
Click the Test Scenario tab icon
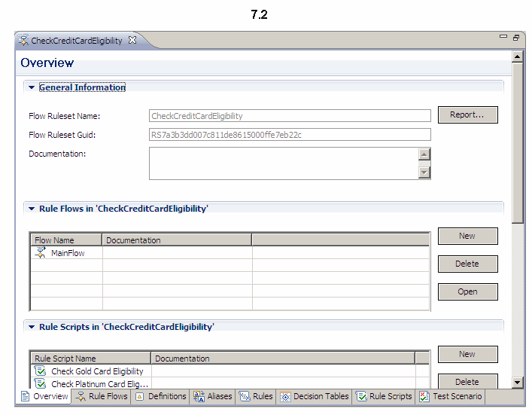(424, 396)
